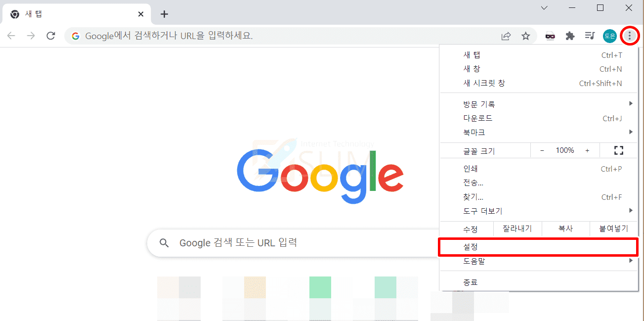Image resolution: width=644 pixels, height=321 pixels.
Task: Select 새 시크릿 창 menu item
Action: click(x=539, y=83)
